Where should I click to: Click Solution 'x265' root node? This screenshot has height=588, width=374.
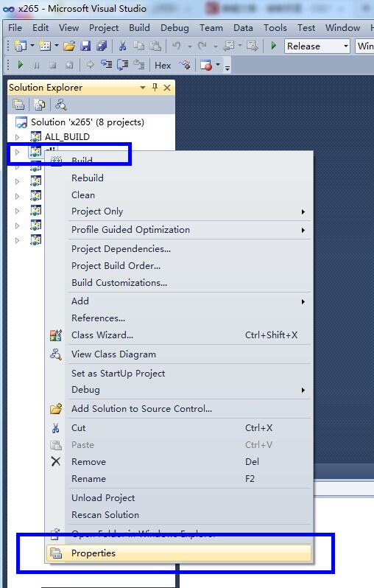(88, 122)
